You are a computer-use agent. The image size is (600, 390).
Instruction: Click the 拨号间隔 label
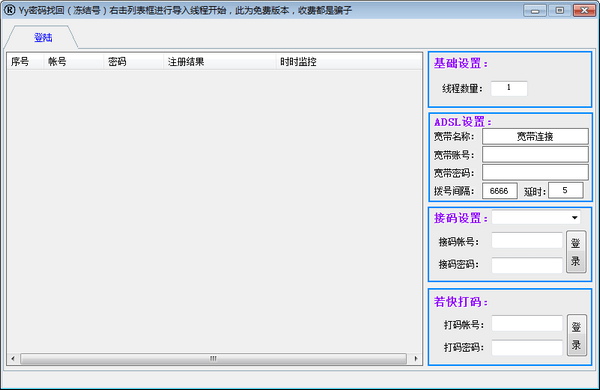coord(454,191)
